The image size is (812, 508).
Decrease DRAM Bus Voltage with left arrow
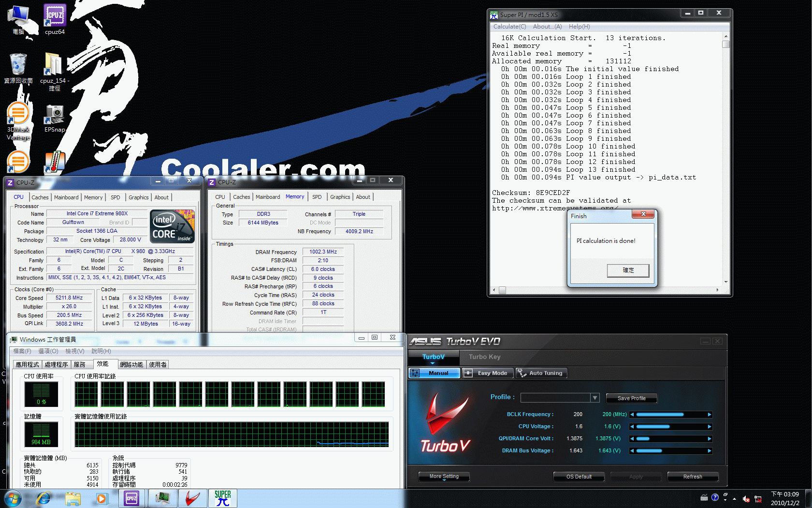pos(632,451)
